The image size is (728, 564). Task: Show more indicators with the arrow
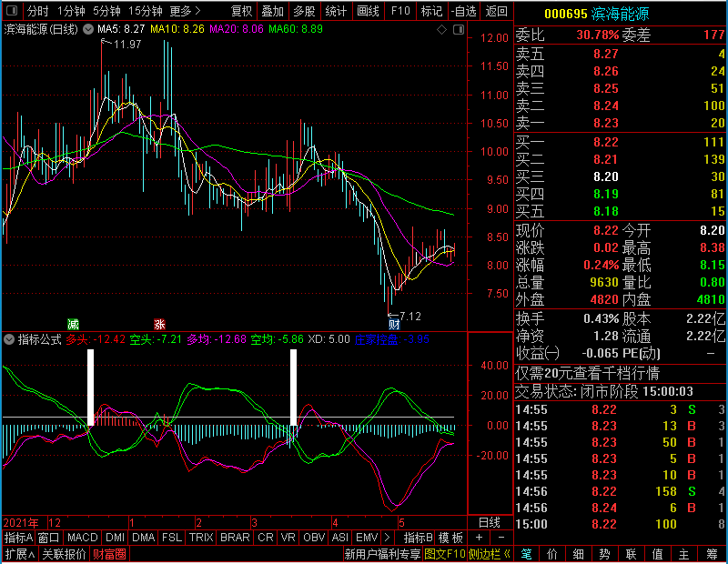pos(388,538)
